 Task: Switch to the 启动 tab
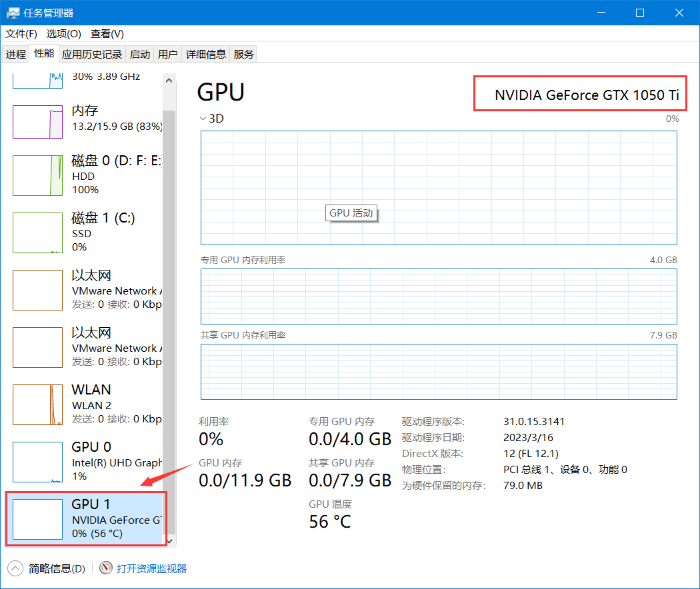click(x=140, y=54)
